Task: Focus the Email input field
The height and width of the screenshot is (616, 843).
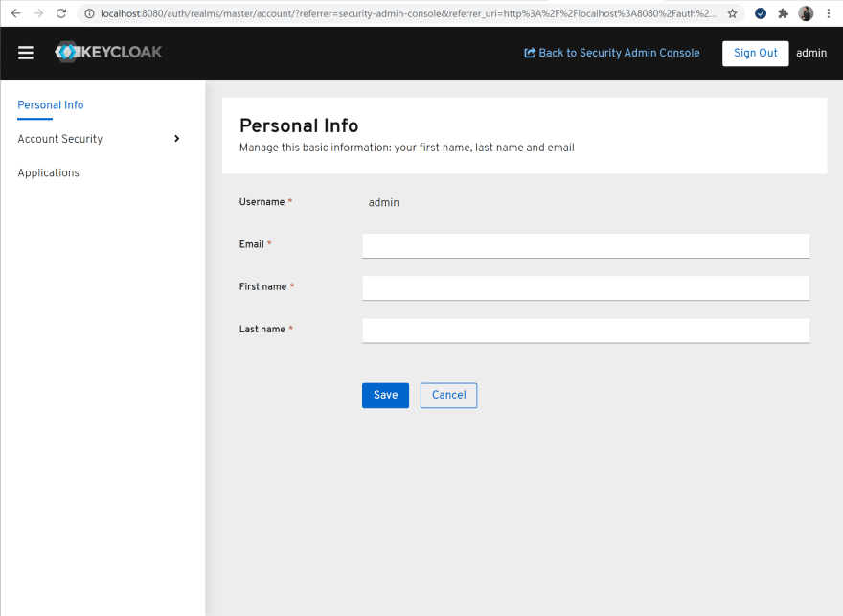Action: coord(586,245)
